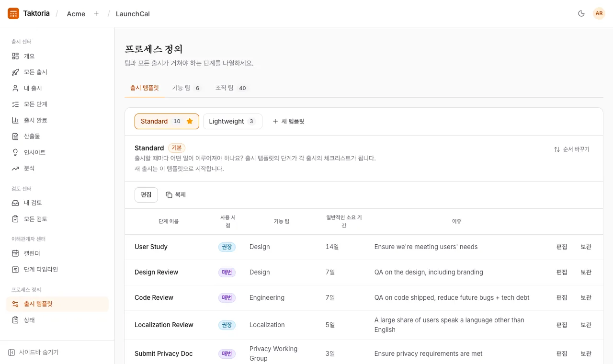Image resolution: width=613 pixels, height=364 pixels.
Task: Toggle dark mode moon icon
Action: tap(581, 13)
